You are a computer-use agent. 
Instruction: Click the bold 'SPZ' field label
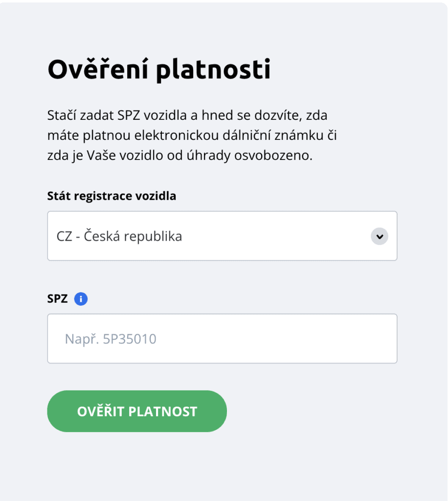(x=58, y=299)
